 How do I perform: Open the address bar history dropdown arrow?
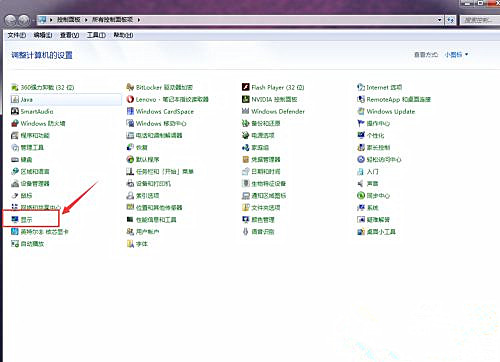440,20
